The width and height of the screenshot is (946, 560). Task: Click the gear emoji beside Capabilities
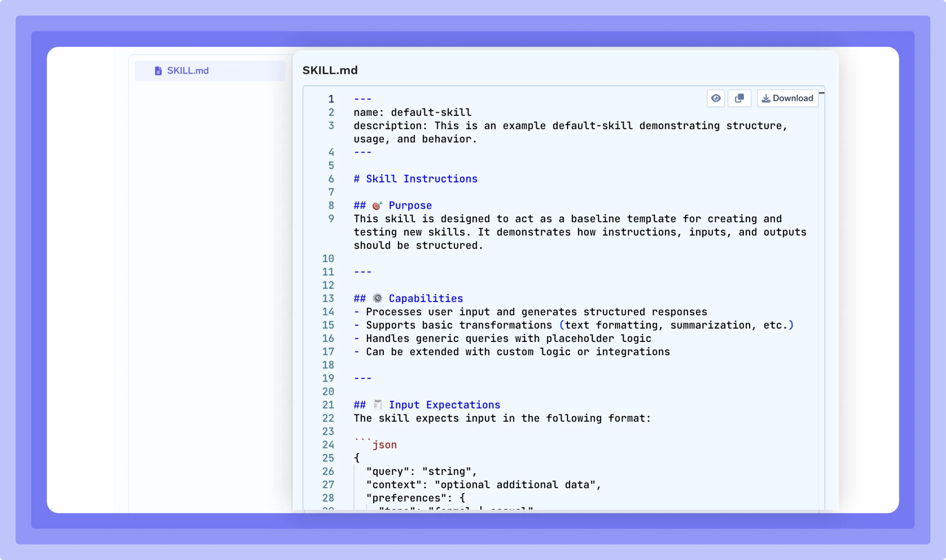(377, 298)
